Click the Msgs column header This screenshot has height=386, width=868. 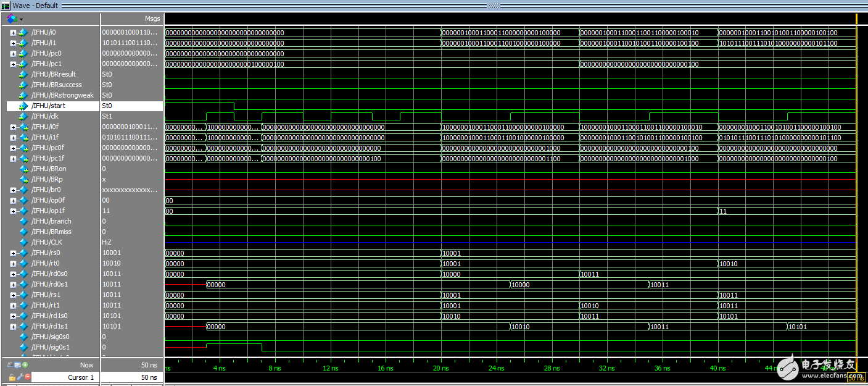click(x=152, y=19)
